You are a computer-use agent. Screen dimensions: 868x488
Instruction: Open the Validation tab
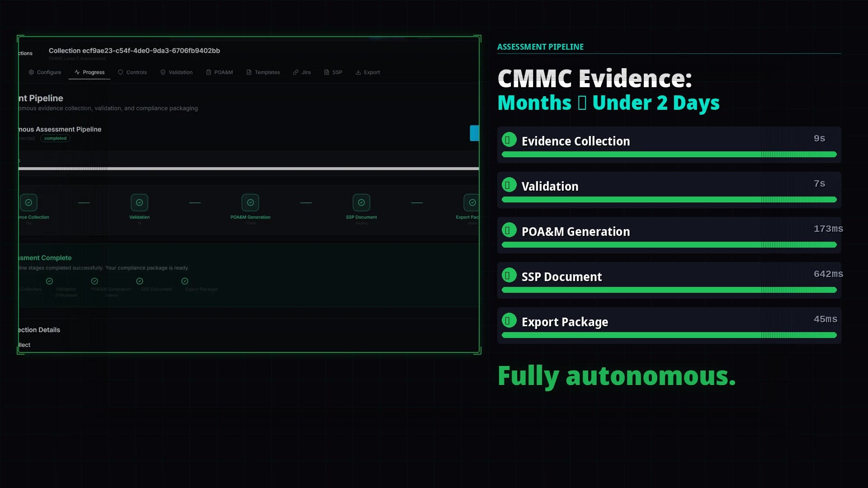(176, 72)
